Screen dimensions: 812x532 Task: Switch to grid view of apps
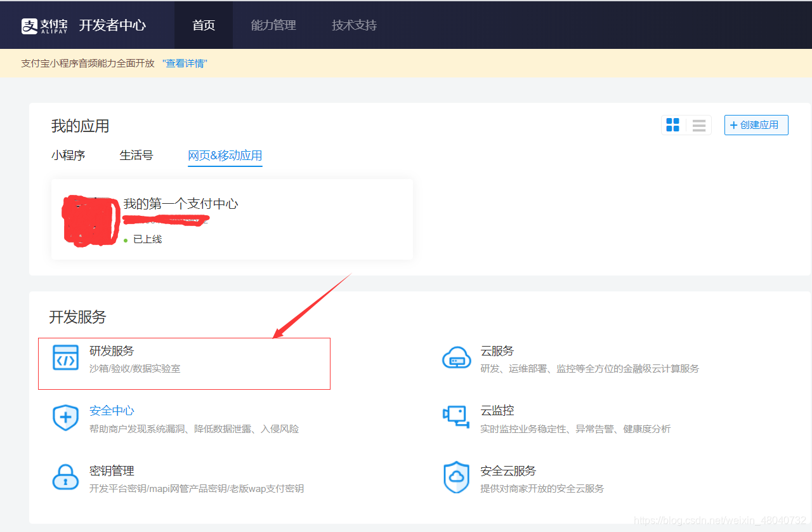pos(673,125)
